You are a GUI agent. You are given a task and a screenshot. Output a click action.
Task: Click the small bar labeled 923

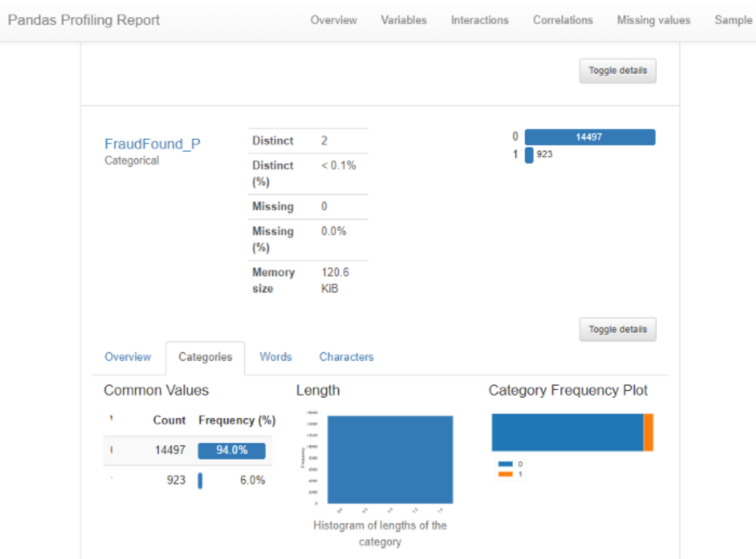point(529,155)
